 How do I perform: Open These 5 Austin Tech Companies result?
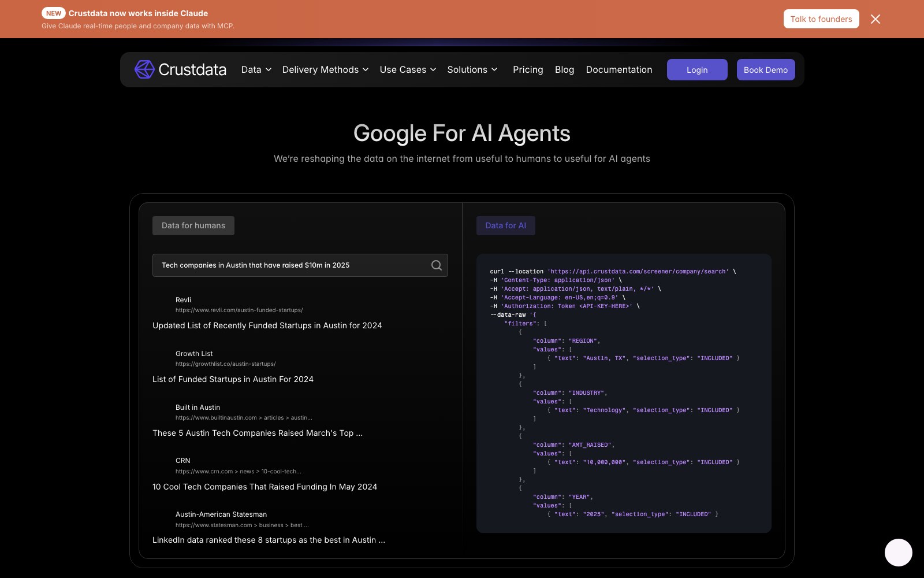click(258, 433)
